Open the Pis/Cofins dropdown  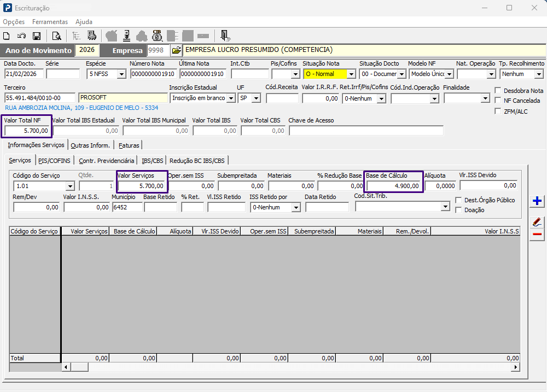coord(295,74)
